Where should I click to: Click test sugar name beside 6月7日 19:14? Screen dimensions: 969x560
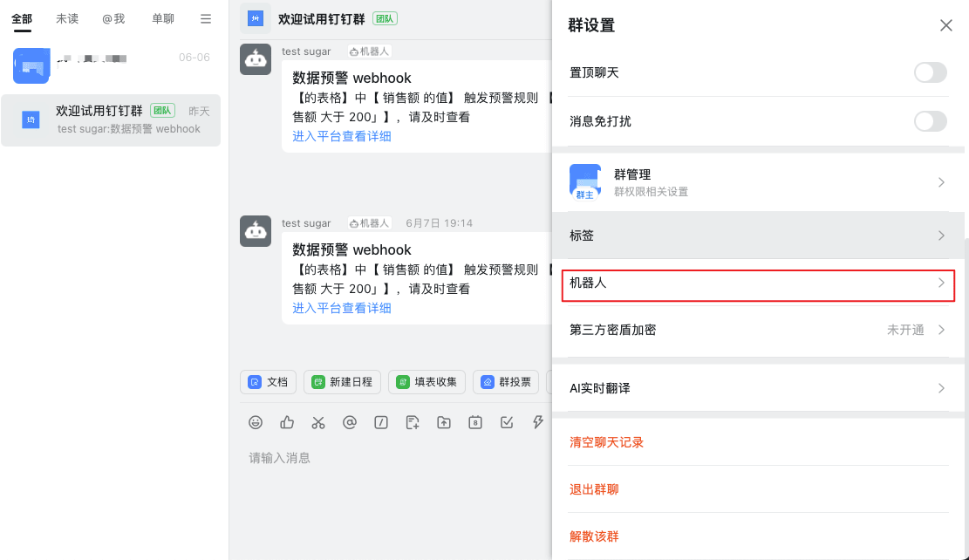(x=306, y=223)
